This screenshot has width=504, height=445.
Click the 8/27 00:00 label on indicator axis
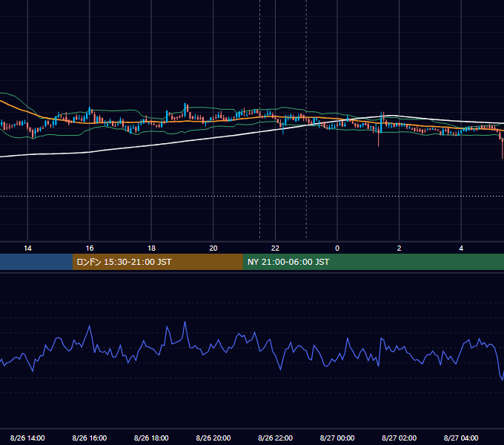[337, 438]
